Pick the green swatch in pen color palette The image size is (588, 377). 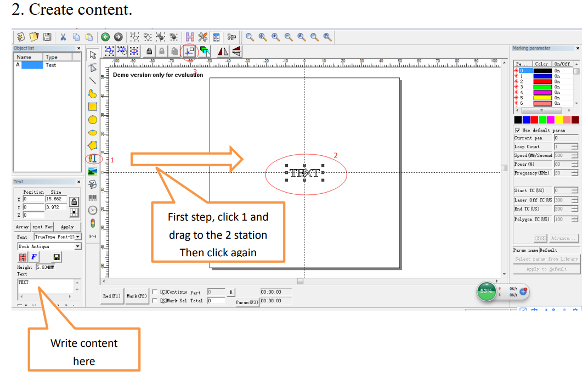coord(542,120)
